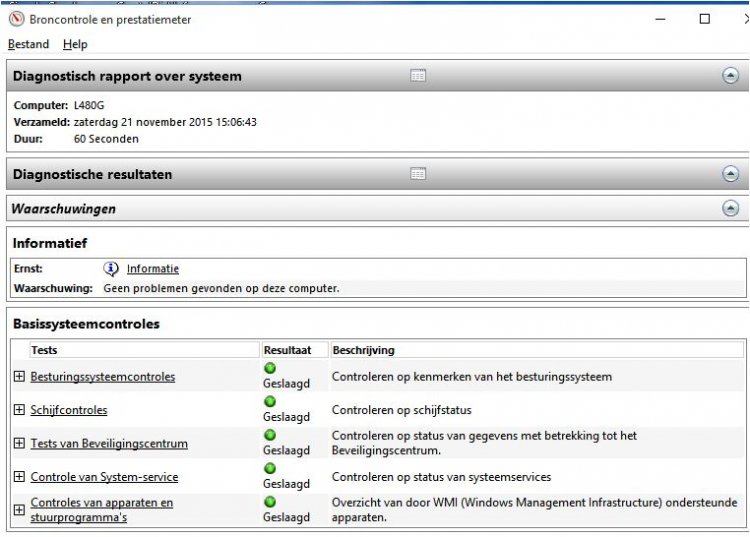The image size is (750, 537).
Task: Click green status icon for Tests van Beveiligingscentrum
Action: [270, 435]
